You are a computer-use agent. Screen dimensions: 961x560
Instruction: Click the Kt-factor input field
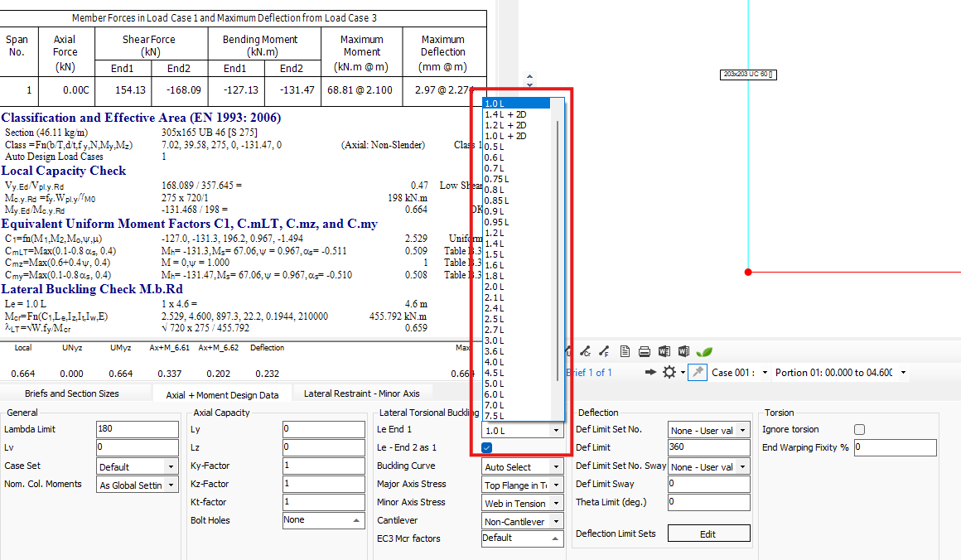coord(324,502)
